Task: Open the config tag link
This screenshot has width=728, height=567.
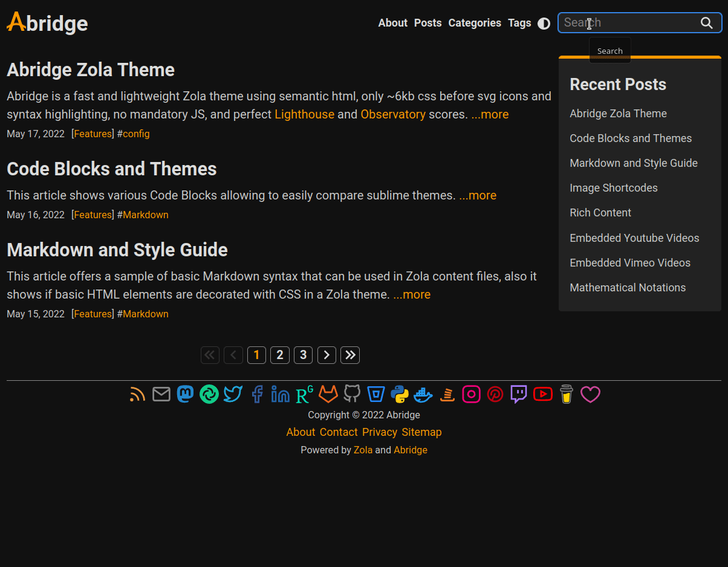Action: tap(136, 134)
